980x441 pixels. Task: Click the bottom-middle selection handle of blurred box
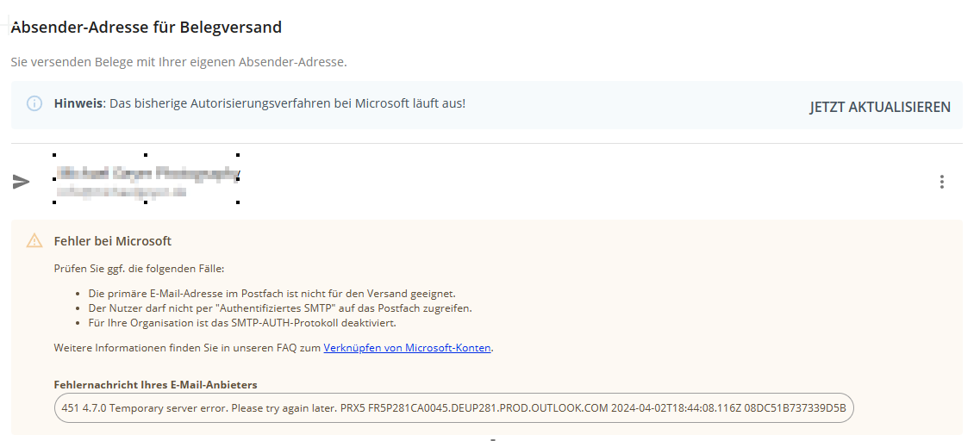tap(146, 202)
